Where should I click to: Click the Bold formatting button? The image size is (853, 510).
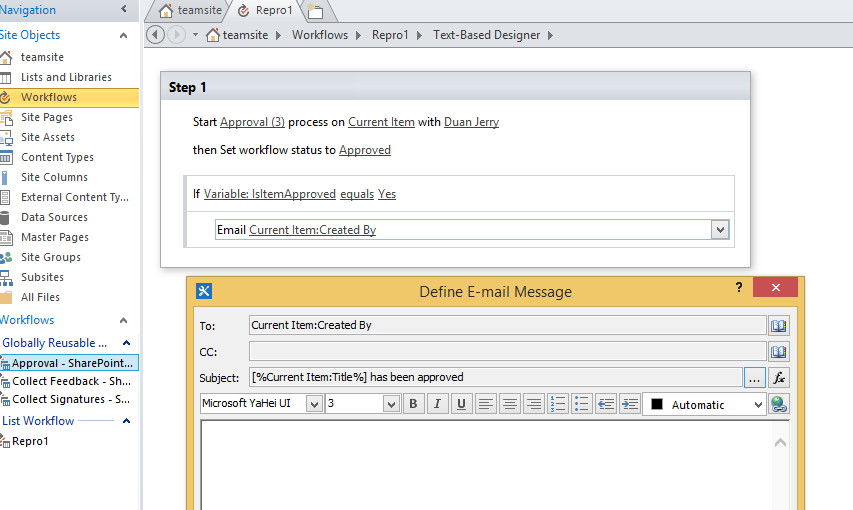(x=413, y=404)
